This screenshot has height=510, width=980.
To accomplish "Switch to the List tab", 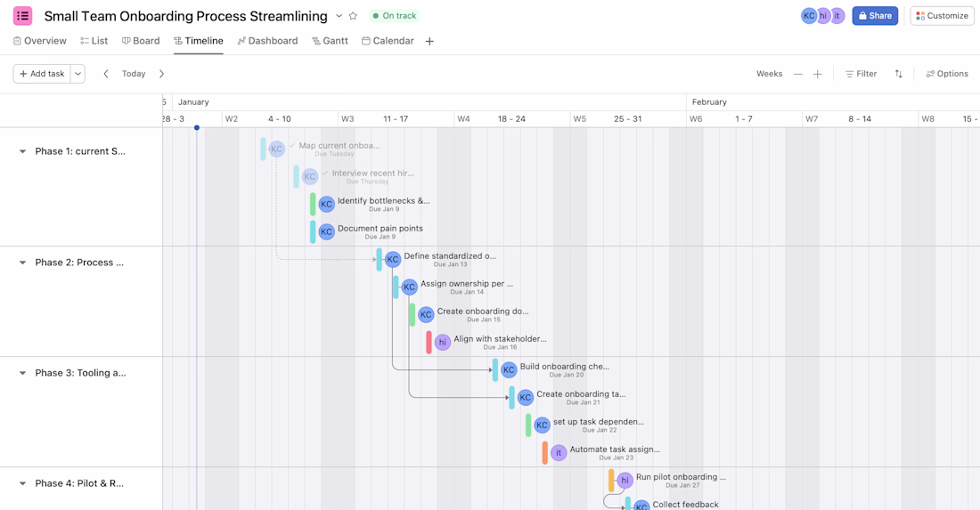I will [94, 41].
